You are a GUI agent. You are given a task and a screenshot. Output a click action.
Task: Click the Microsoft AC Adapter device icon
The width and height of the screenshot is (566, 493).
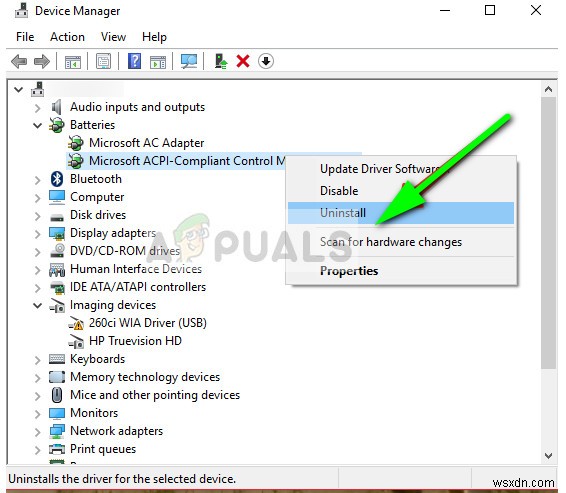point(76,143)
